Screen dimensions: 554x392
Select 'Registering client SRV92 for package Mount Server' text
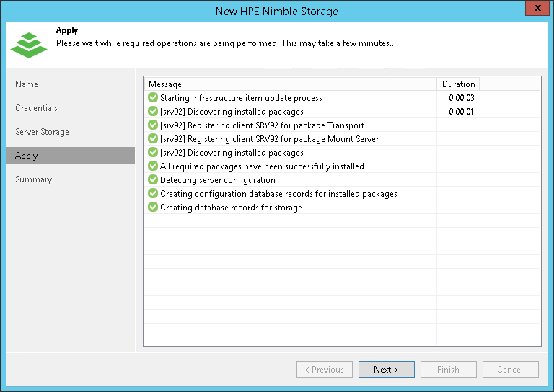click(269, 139)
